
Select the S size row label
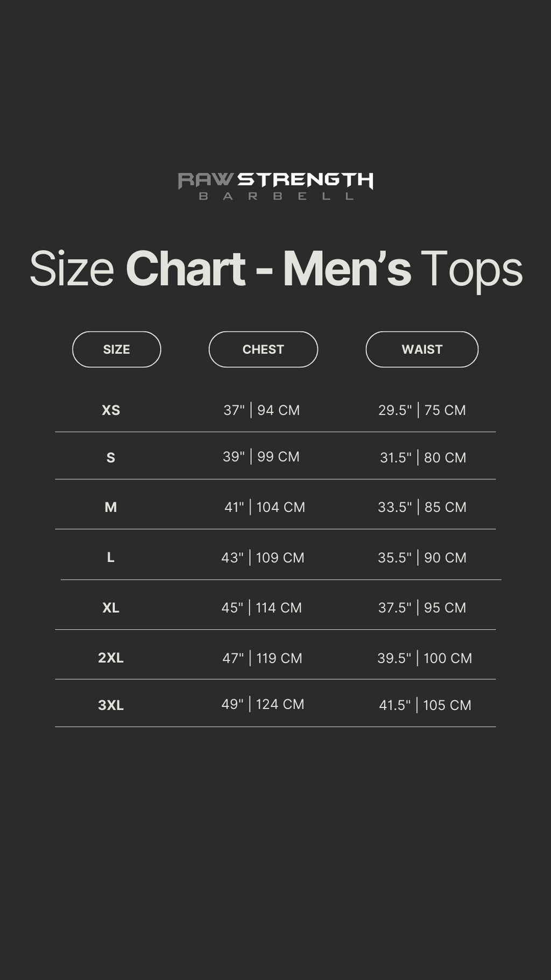[x=111, y=458]
